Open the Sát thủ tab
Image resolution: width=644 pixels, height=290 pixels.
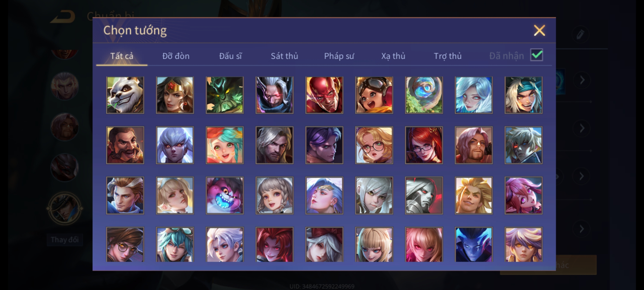click(284, 56)
